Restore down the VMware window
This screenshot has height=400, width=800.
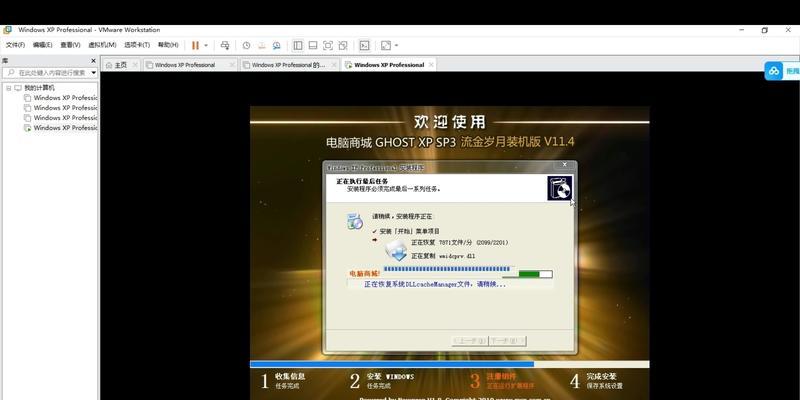pyautogui.click(x=764, y=30)
